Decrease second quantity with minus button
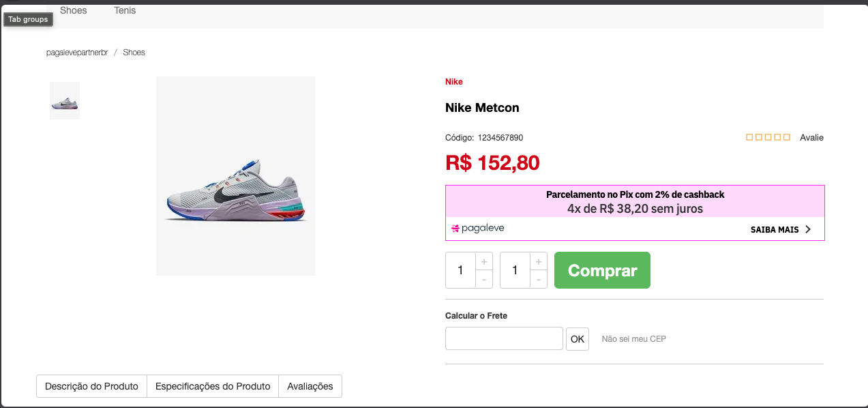This screenshot has height=408, width=868. (x=539, y=279)
